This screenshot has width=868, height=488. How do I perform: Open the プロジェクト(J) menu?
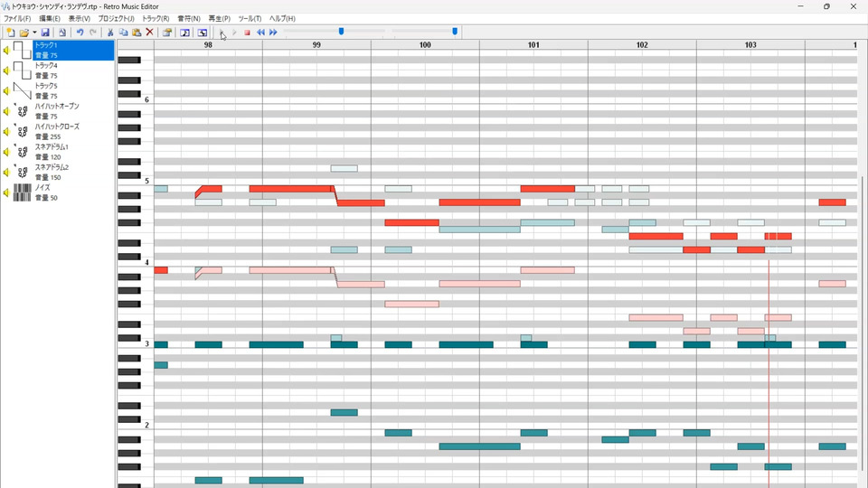point(117,18)
